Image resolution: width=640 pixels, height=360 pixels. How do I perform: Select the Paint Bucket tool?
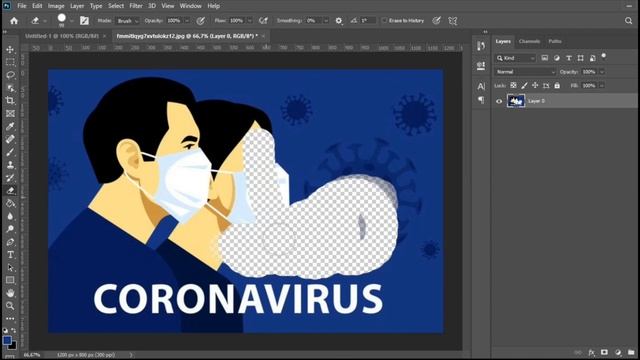(10, 203)
